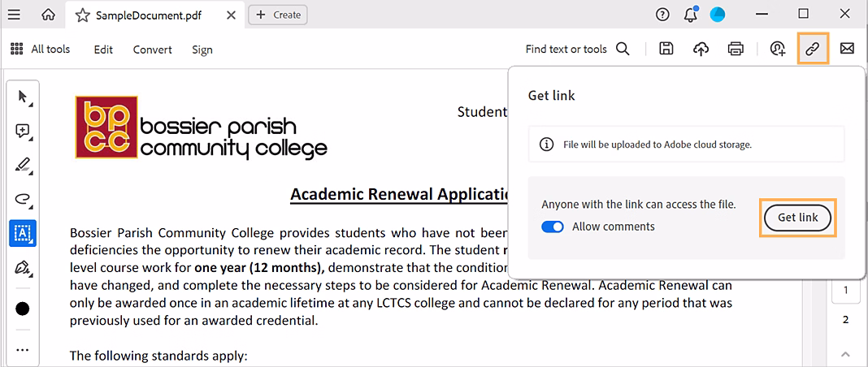868x367 pixels.
Task: Activate the text box select tool
Action: 23,232
